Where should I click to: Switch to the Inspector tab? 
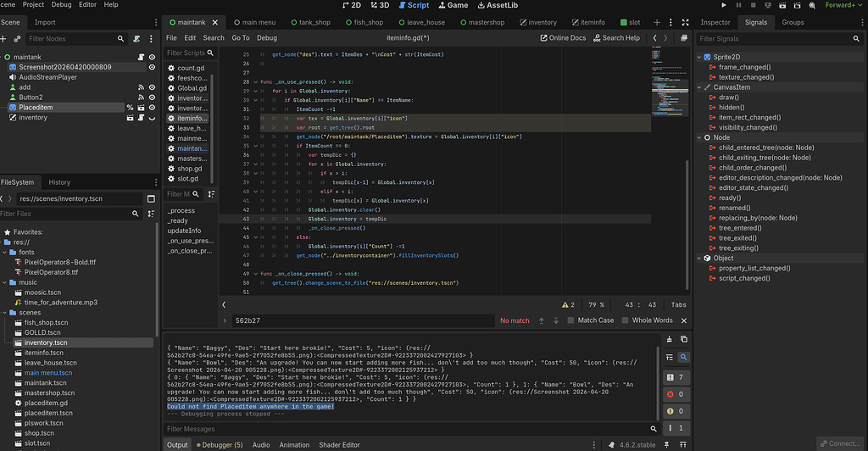pyautogui.click(x=715, y=22)
